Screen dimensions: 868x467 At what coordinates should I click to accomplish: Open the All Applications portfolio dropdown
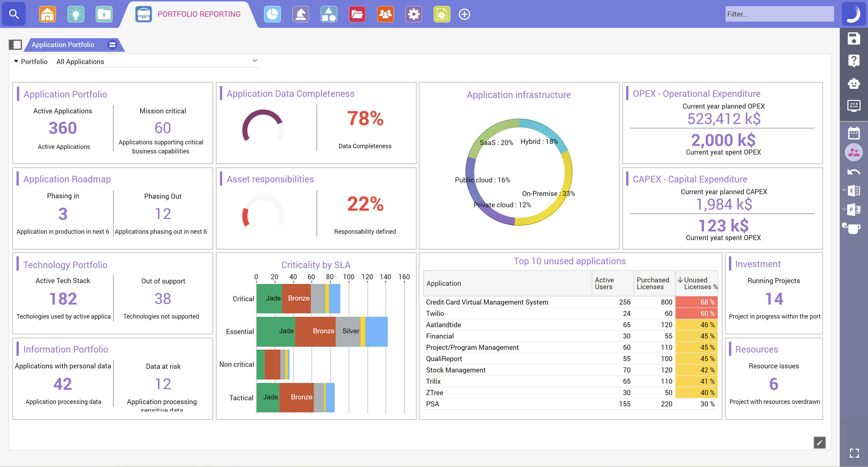[157, 61]
